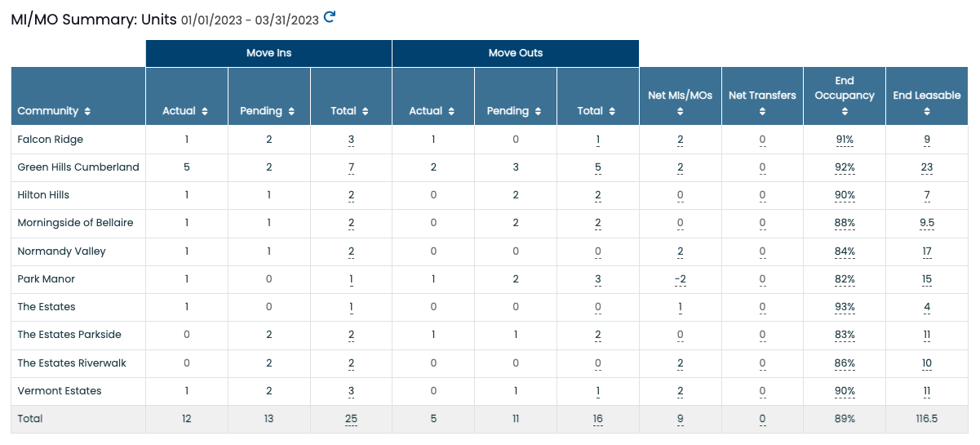Open Park Manor net value -2
This screenshot has width=980, height=445.
click(680, 279)
